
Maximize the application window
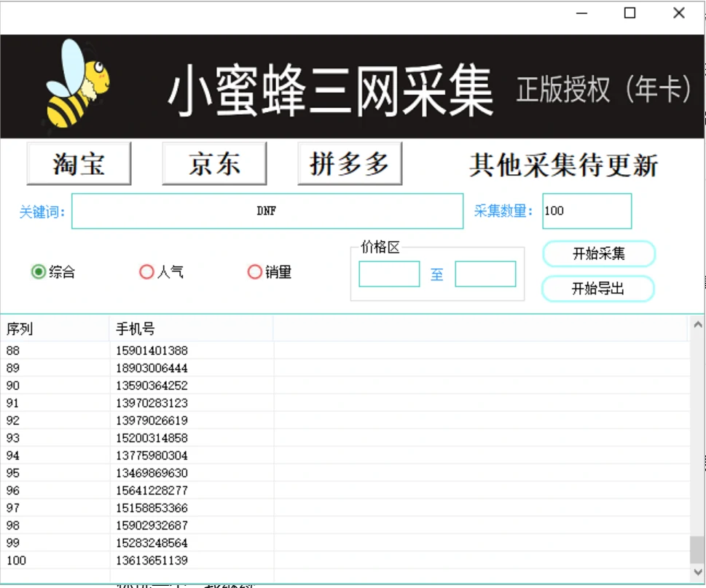pyautogui.click(x=630, y=13)
